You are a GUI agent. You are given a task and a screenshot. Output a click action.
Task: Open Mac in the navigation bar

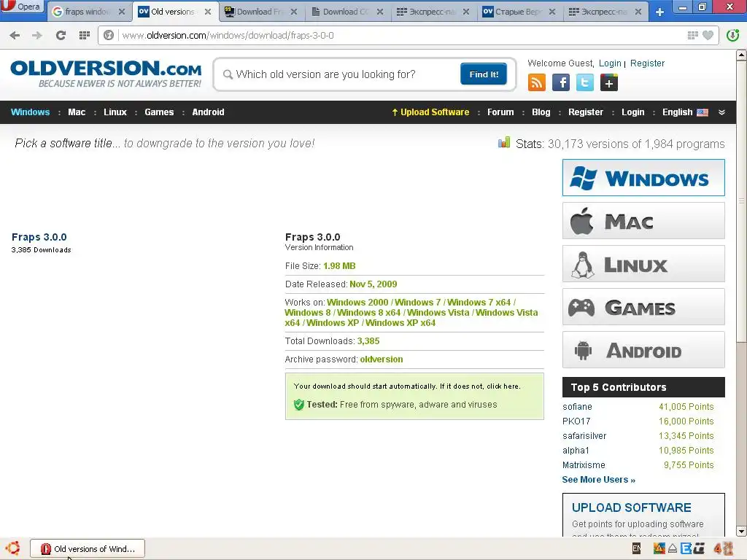coord(77,112)
